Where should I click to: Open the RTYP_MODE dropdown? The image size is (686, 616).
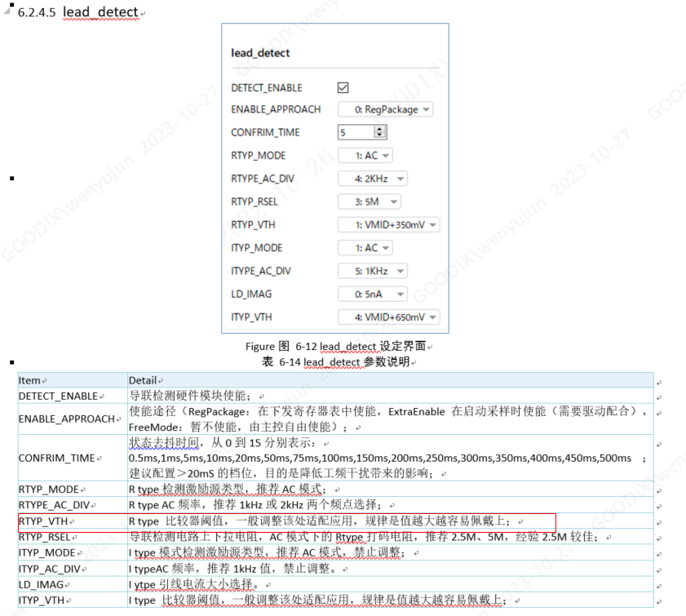pyautogui.click(x=367, y=155)
